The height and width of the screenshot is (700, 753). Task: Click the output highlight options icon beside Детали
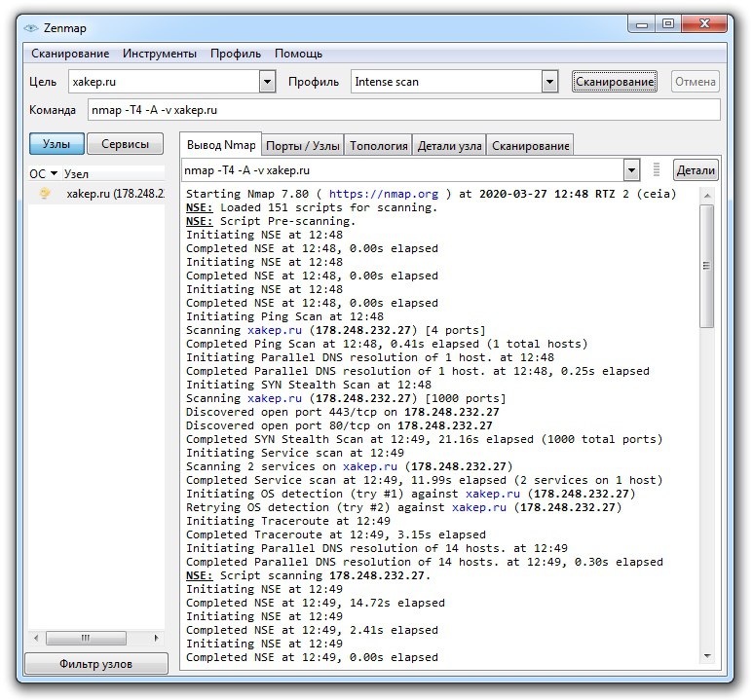tap(656, 170)
